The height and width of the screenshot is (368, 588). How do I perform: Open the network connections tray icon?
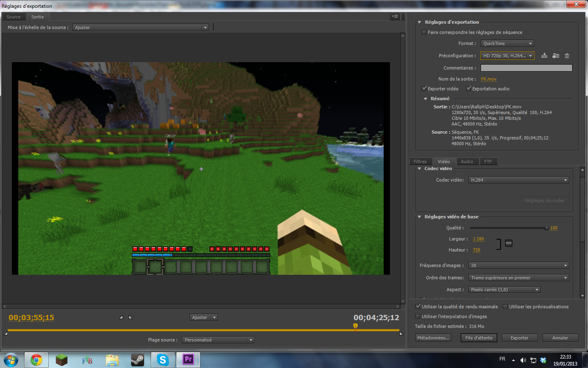click(x=533, y=360)
